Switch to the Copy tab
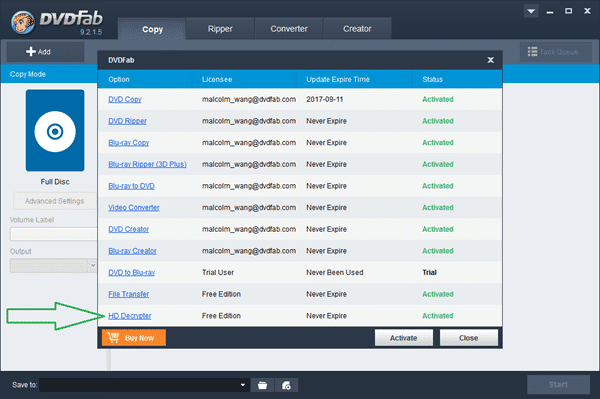Image resolution: width=600 pixels, height=399 pixels. tap(152, 29)
